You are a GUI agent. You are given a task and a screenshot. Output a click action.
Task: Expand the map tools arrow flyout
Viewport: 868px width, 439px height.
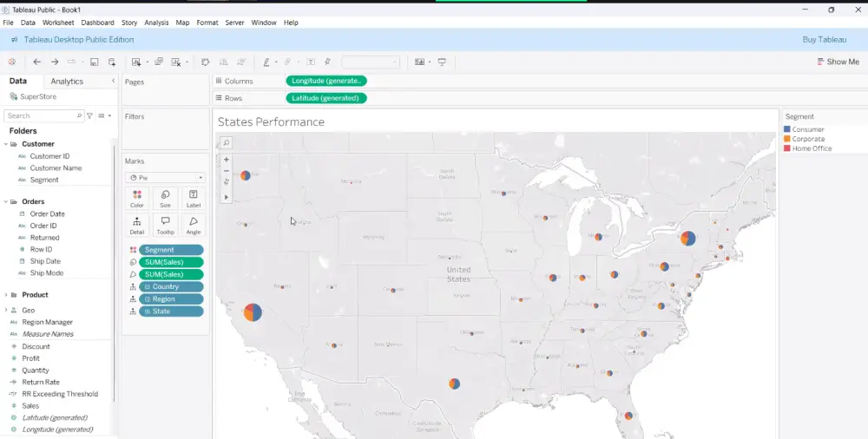pos(226,197)
